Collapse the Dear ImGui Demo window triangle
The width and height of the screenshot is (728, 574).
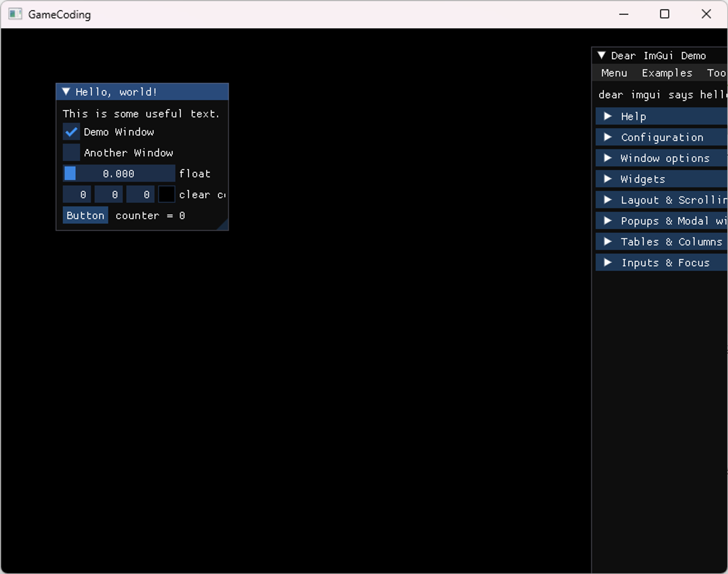click(x=601, y=55)
